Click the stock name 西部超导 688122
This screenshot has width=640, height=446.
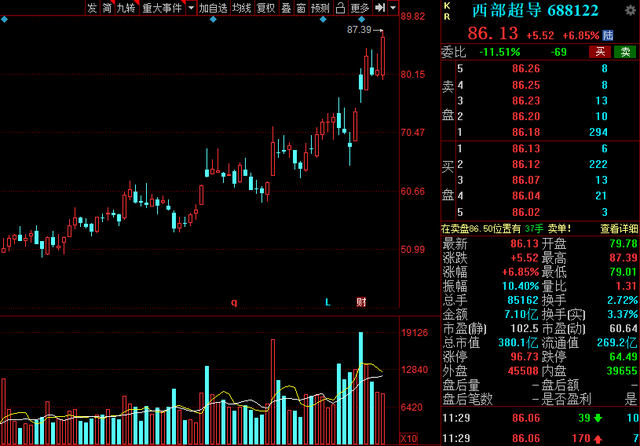click(x=535, y=11)
